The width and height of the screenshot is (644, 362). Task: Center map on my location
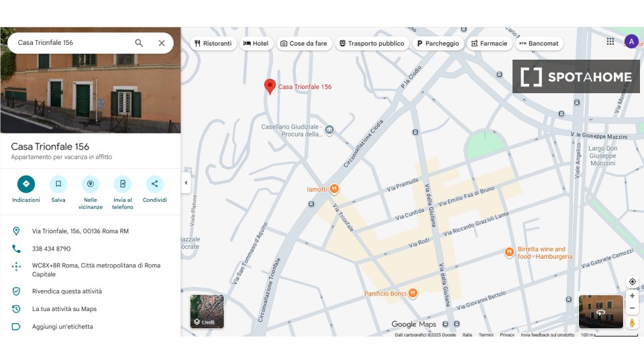[632, 282]
